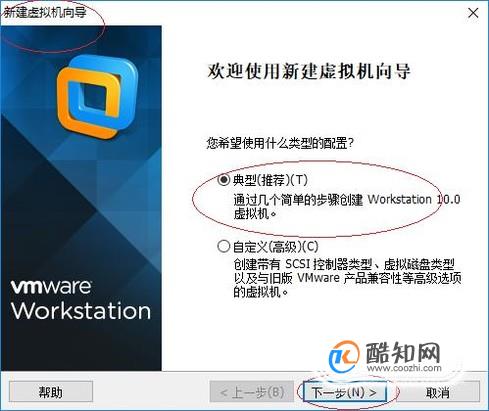The height and width of the screenshot is (411, 489).
Task: Click the Workstation 10.0 typical description text
Action: click(347, 206)
